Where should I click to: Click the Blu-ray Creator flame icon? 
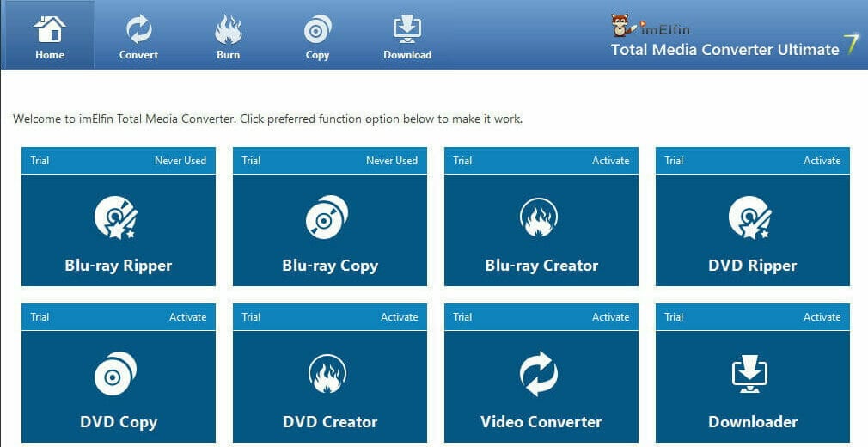tap(539, 217)
